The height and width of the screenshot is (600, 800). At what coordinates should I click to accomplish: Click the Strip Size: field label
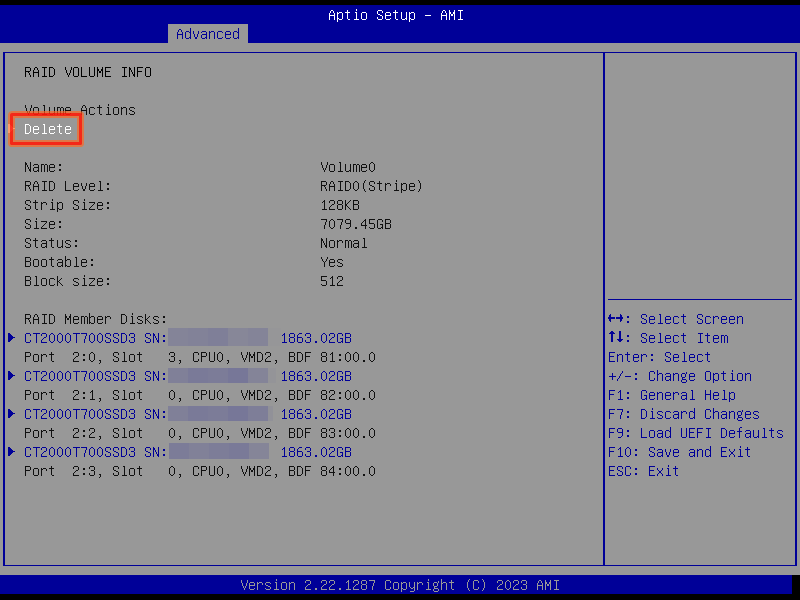(67, 205)
